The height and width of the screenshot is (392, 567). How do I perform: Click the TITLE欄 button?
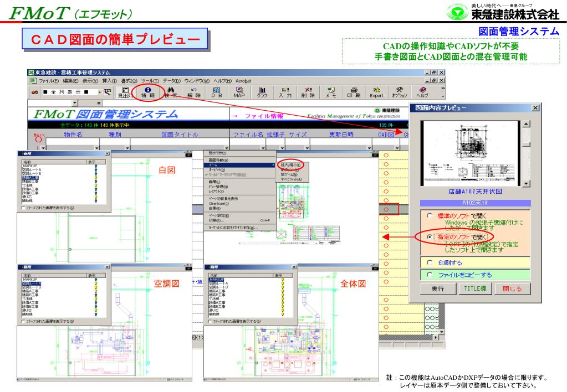[x=475, y=288]
